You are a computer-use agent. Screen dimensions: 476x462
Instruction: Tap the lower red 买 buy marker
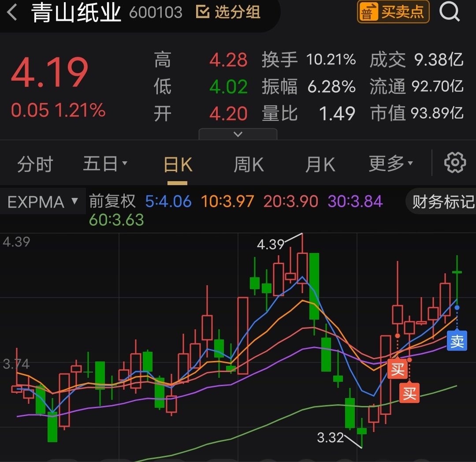tap(409, 393)
